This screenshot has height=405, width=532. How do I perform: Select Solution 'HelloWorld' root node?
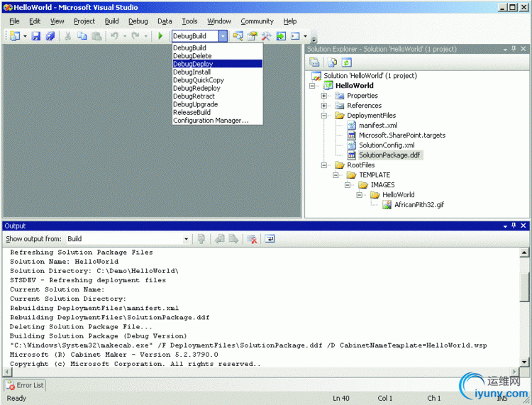coord(370,76)
